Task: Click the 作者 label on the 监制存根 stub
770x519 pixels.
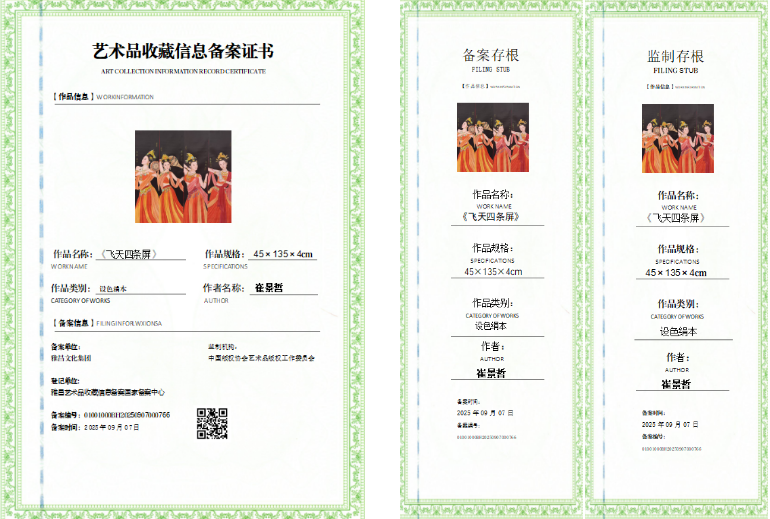Action: [x=678, y=357]
